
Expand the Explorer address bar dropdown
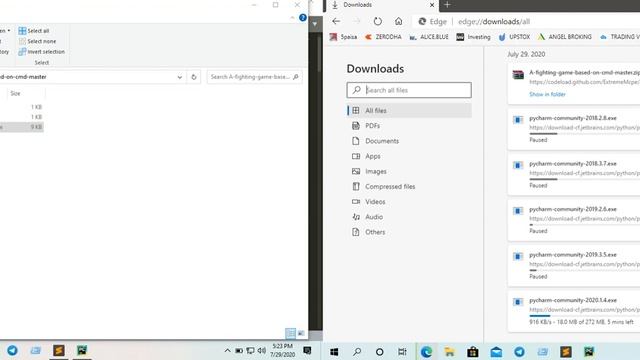180,77
